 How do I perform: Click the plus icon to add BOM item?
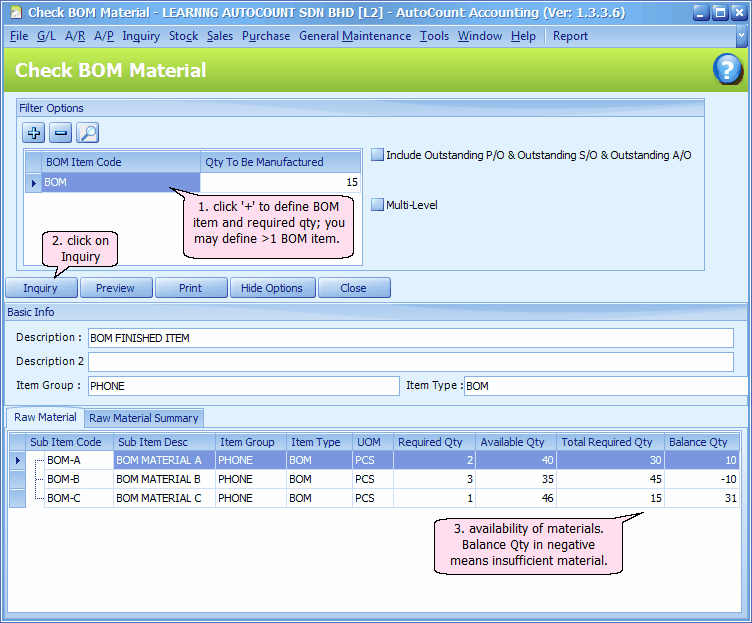click(35, 133)
